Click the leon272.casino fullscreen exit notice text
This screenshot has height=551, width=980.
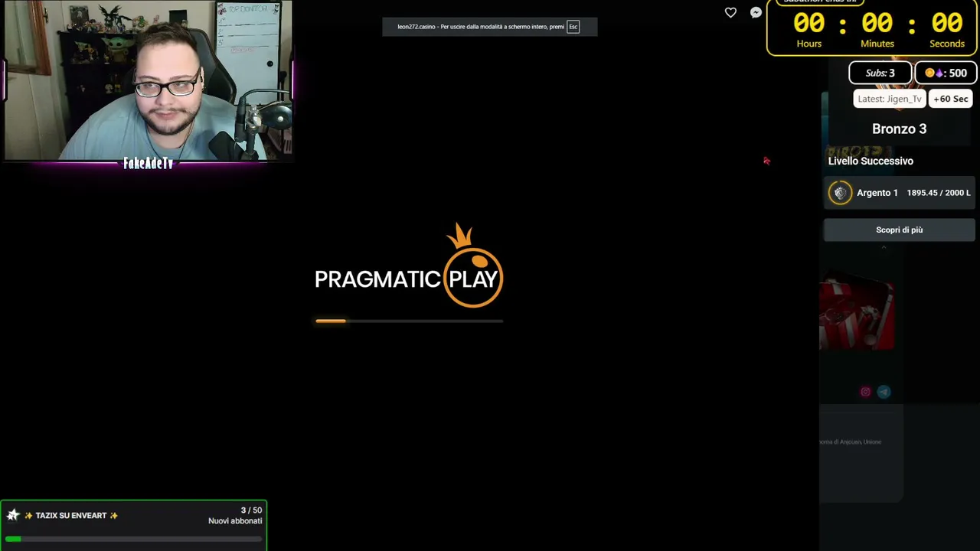coord(481,27)
